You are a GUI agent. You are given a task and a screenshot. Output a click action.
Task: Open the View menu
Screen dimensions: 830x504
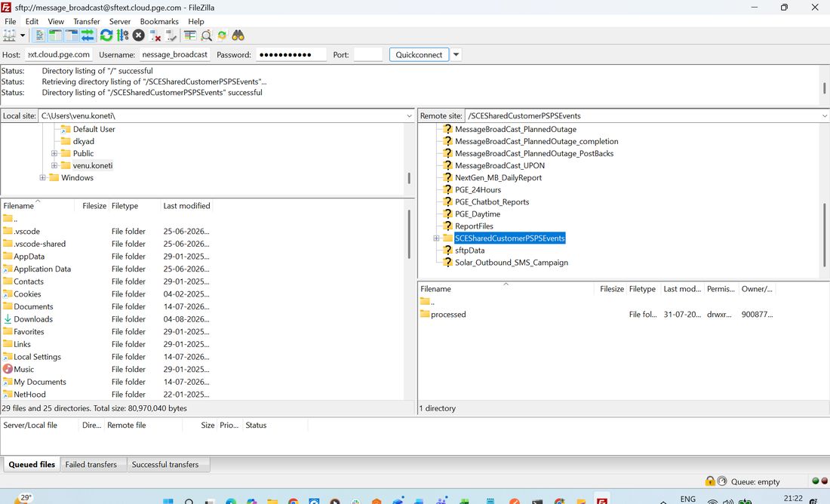click(56, 21)
